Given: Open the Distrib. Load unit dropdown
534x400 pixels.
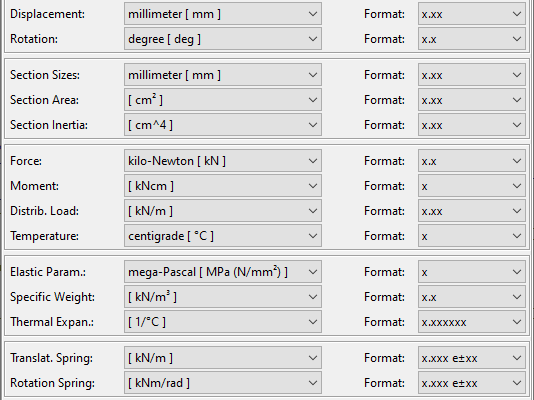Looking at the screenshot, I should pos(223,211).
